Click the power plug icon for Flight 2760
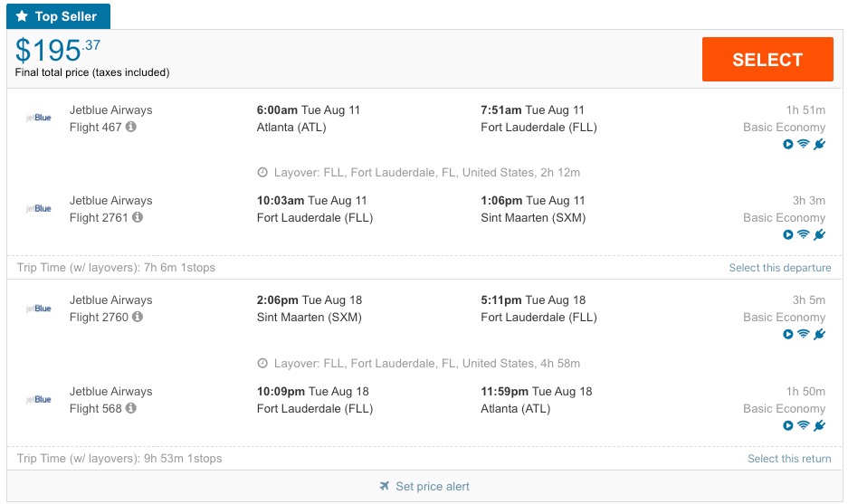Screen dimensions: 848x504 (819, 334)
